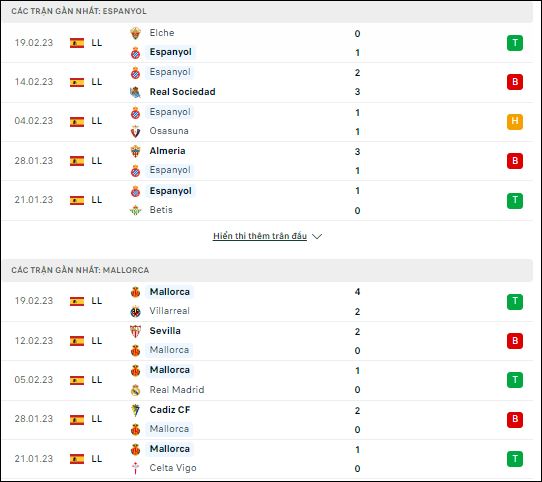Click the Villarreal club crest icon
Viewport: 542px width, 482px height.
point(136,312)
